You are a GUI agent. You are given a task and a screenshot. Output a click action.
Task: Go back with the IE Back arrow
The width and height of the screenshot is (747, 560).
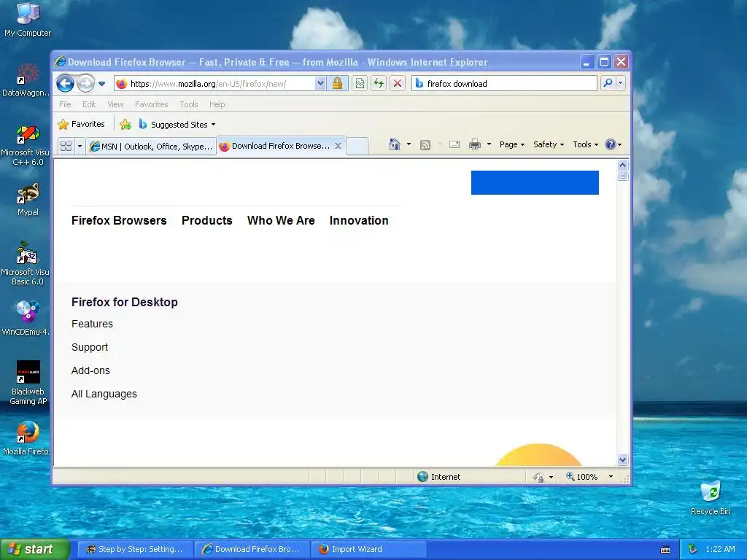(x=65, y=84)
